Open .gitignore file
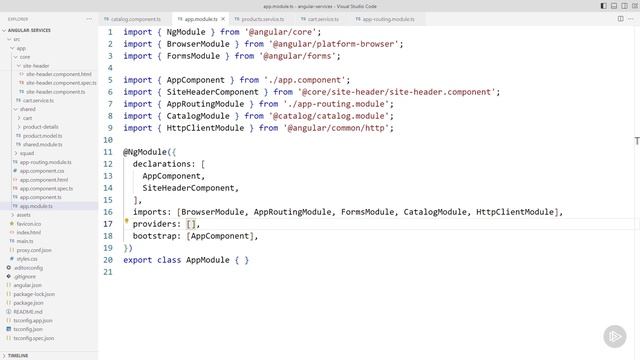This screenshot has height=360, width=640. pyautogui.click(x=24, y=277)
